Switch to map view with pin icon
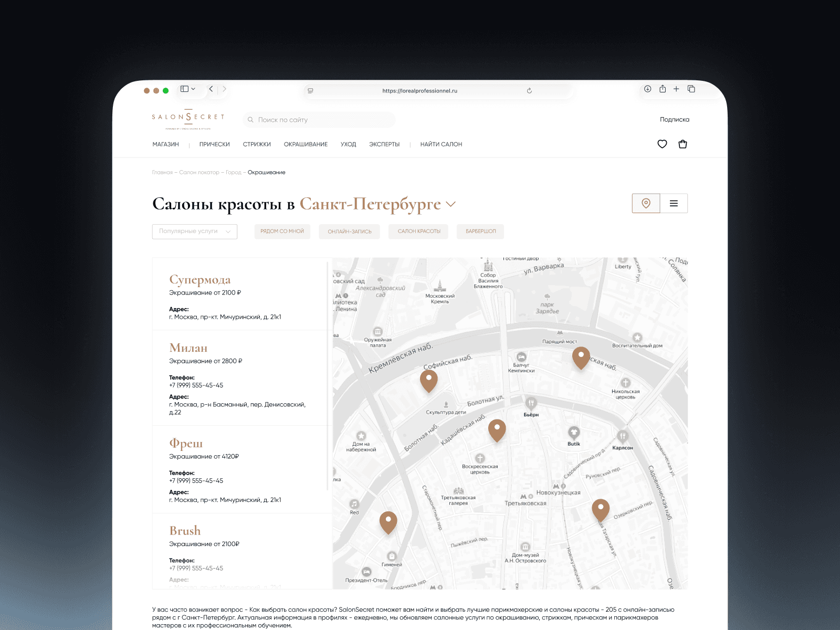 (646, 203)
